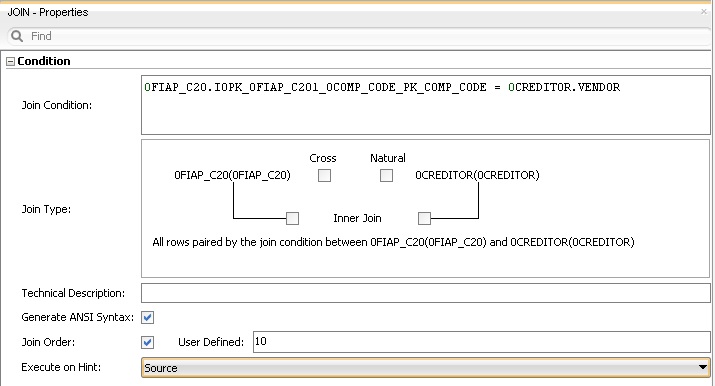
Task: Enable the Natural join checkbox
Action: tap(386, 175)
